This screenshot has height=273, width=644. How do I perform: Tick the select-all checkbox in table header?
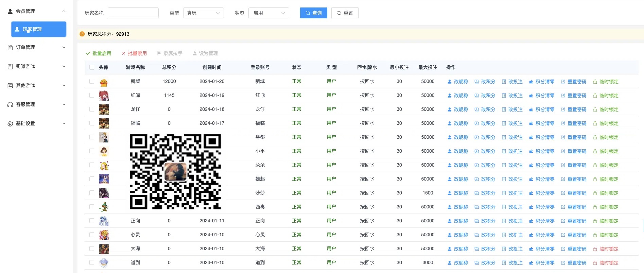point(92,67)
